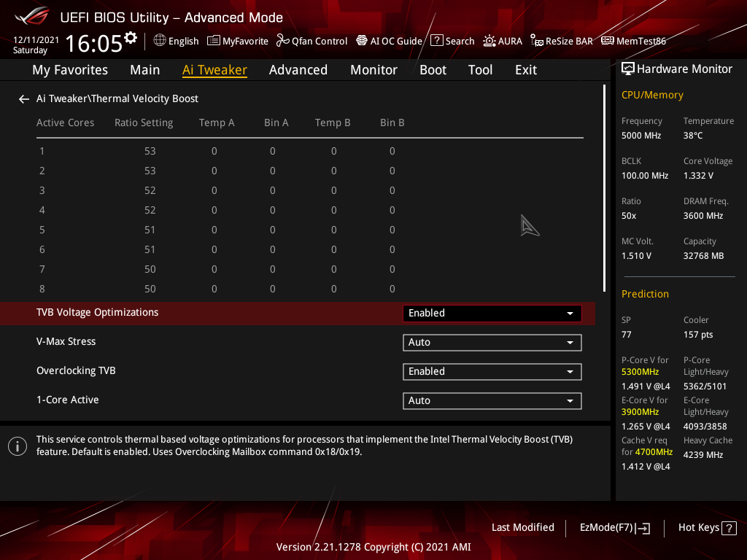Click the Hot Keys question-mark icon

(729, 528)
